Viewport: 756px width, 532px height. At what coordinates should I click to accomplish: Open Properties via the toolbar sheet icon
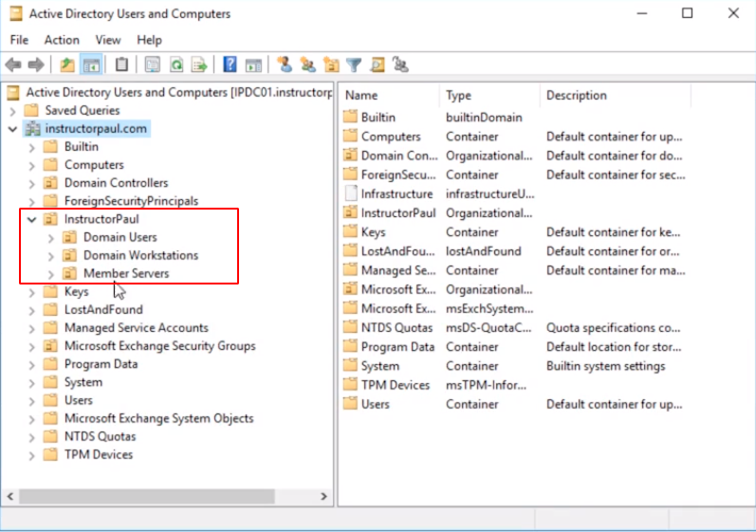[153, 64]
